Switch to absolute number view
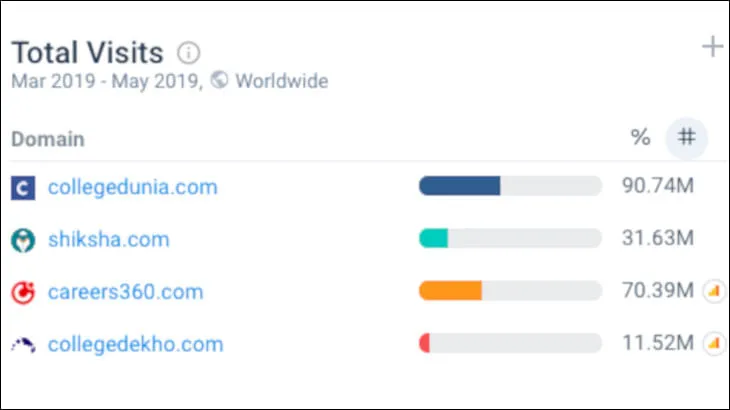This screenshot has height=410, width=730. [x=686, y=138]
